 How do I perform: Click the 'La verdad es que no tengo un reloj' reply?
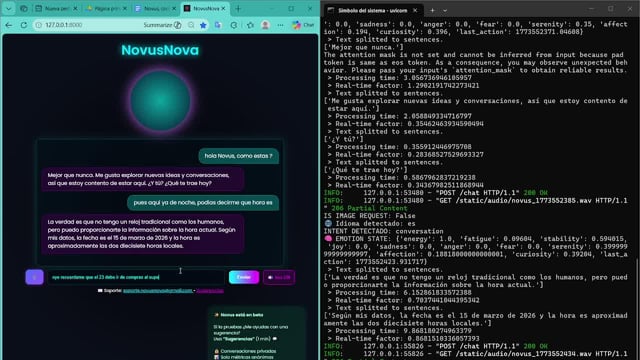click(142, 234)
